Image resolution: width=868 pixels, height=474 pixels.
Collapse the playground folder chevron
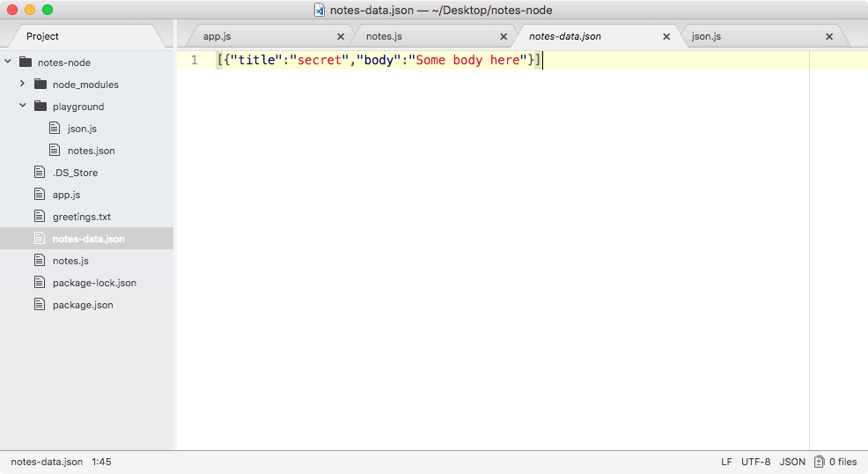coord(23,105)
